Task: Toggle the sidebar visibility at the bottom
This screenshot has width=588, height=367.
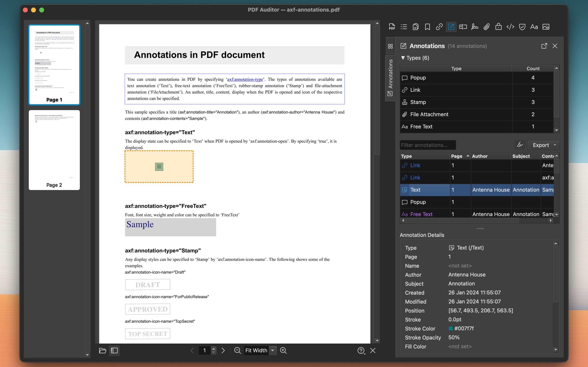Action: 114,350
